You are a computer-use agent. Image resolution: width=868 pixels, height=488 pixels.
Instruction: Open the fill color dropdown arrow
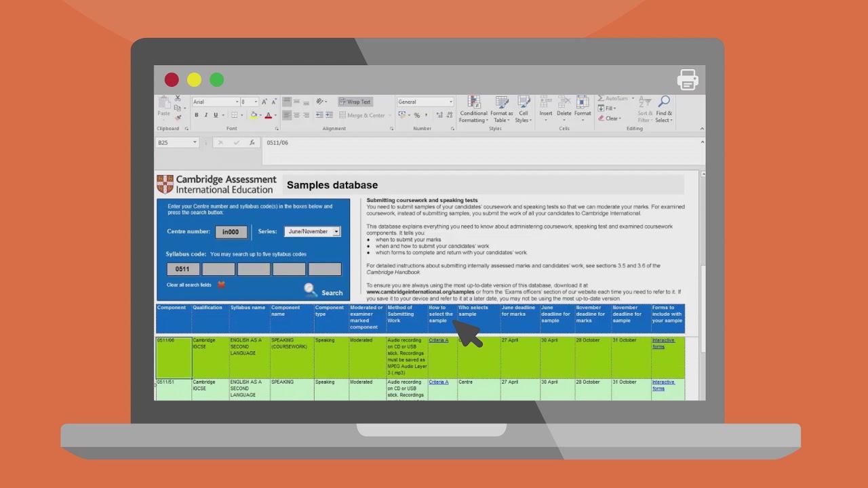[260, 115]
